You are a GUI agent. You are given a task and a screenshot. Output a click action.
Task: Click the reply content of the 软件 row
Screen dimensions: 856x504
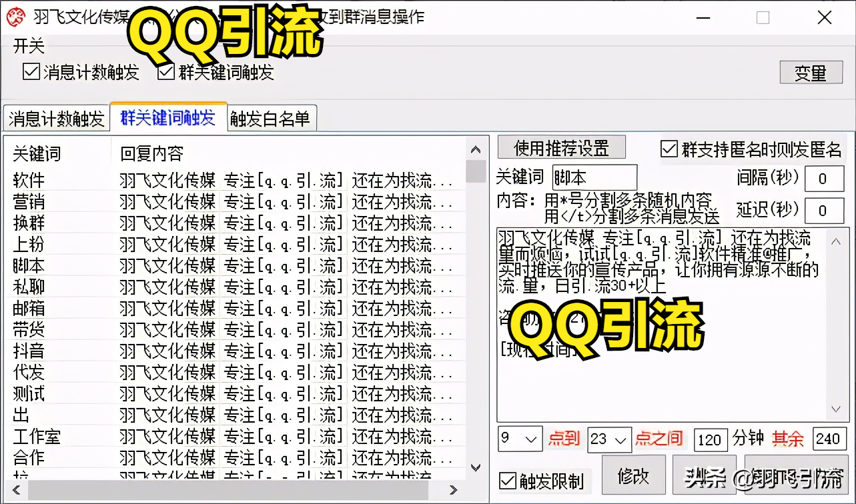pyautogui.click(x=287, y=180)
